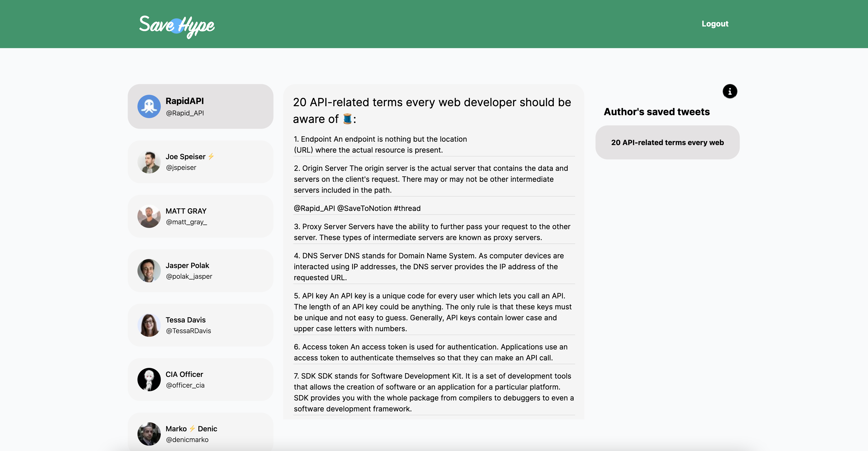Click the '5. API key' paragraph
Viewport: 868px width, 451px height.
(433, 312)
